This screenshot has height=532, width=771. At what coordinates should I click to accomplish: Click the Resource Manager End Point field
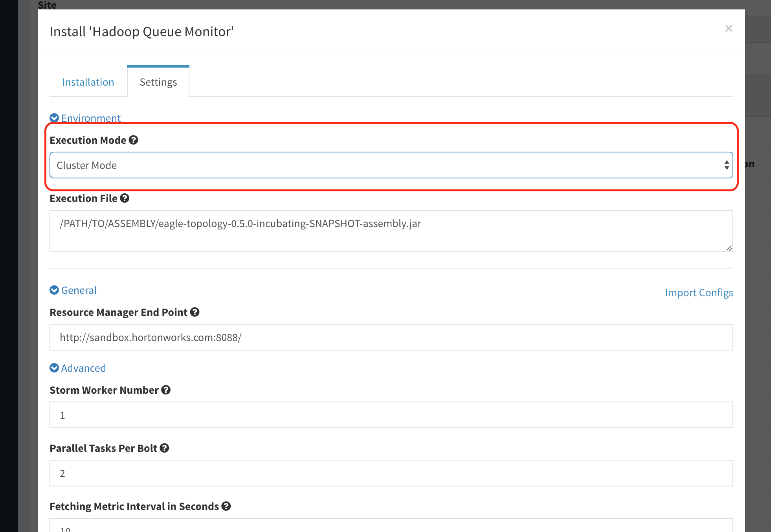pos(391,338)
